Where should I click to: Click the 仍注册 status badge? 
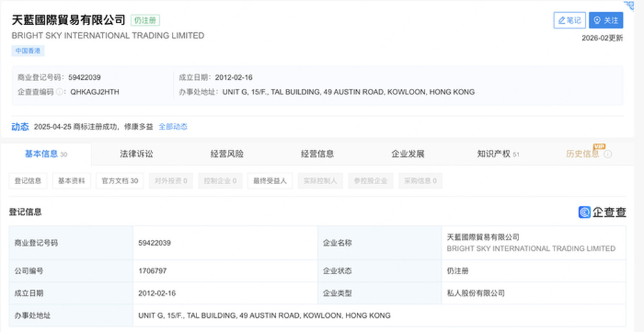coord(145,21)
